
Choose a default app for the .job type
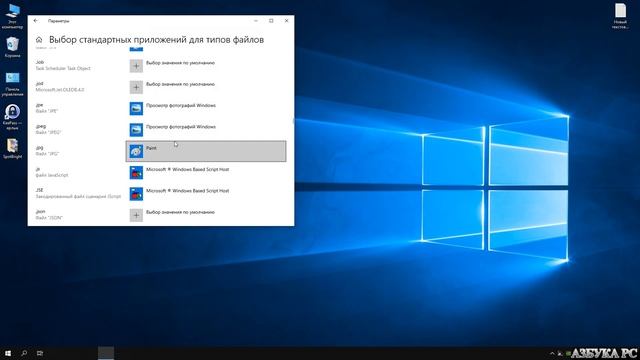tap(206, 66)
